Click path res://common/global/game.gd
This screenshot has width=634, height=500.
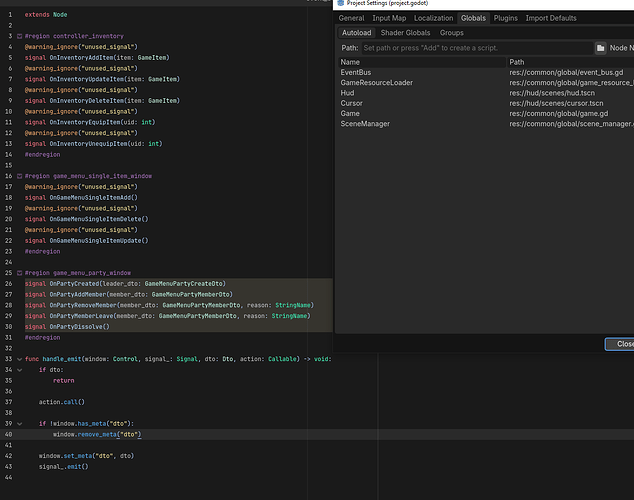coord(558,114)
